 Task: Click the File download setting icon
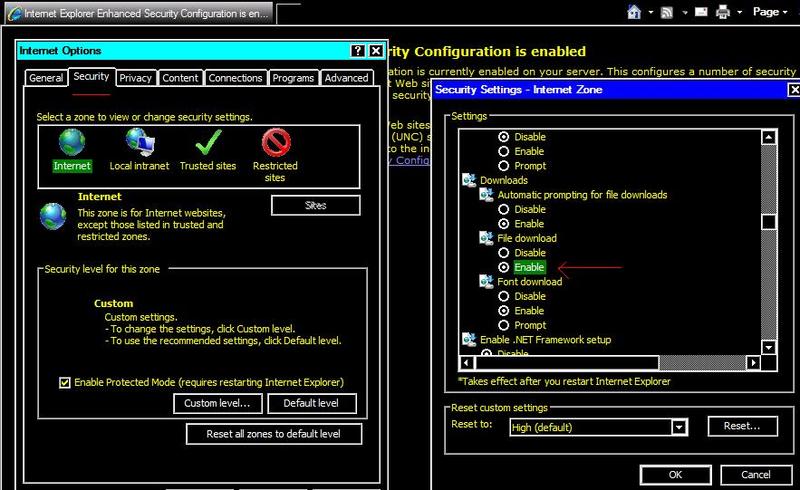pyautogui.click(x=486, y=238)
